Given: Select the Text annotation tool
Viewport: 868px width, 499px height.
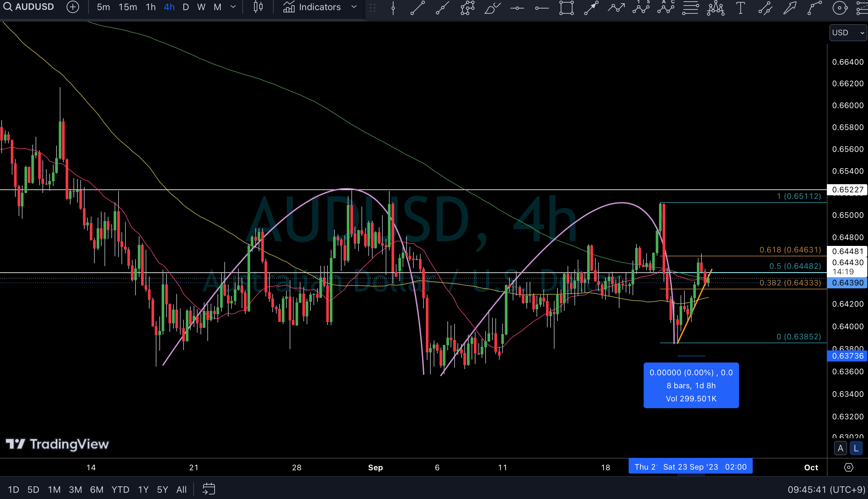Looking at the screenshot, I should (x=740, y=8).
